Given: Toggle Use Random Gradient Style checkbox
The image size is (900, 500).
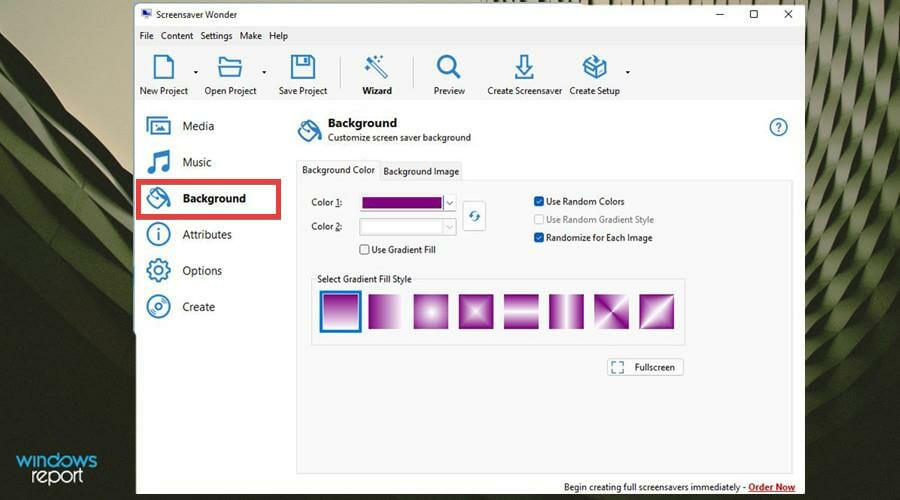Looking at the screenshot, I should click(x=538, y=219).
